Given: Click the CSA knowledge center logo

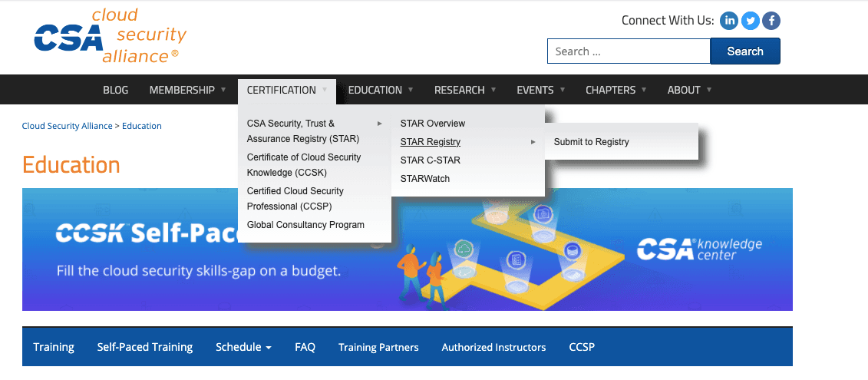Looking at the screenshot, I should (699, 249).
